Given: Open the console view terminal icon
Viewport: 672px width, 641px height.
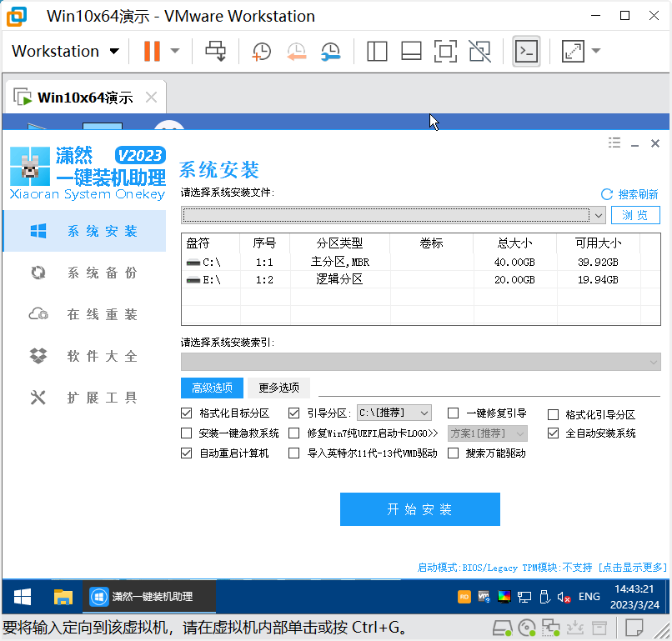Looking at the screenshot, I should click(x=526, y=52).
